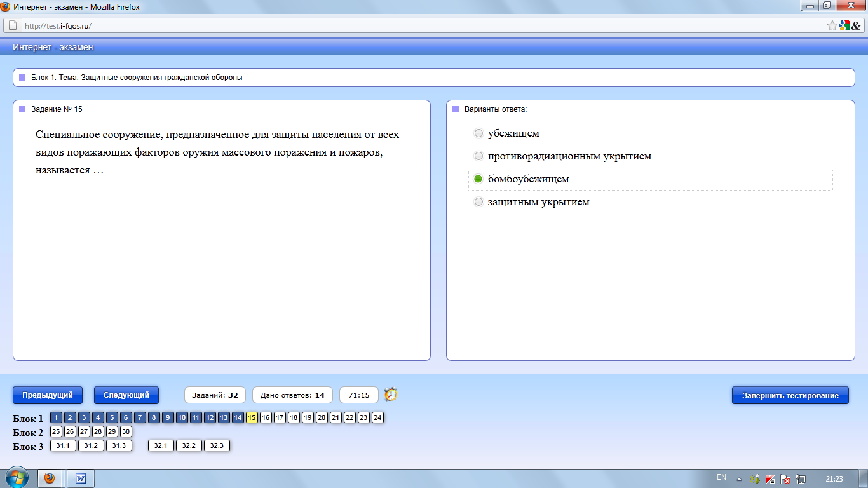Screen dimensions: 868x488
Task: Jump to question 7
Action: 140,417
